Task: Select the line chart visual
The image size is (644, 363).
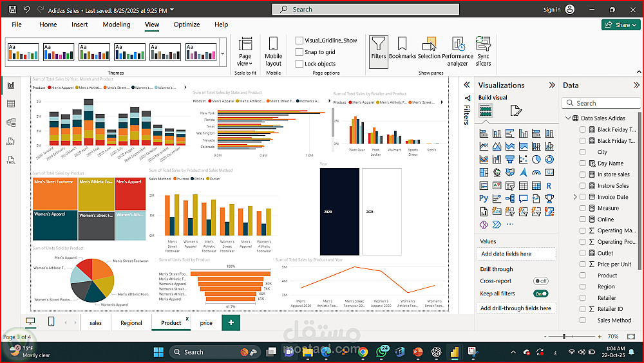Action: 484,146
